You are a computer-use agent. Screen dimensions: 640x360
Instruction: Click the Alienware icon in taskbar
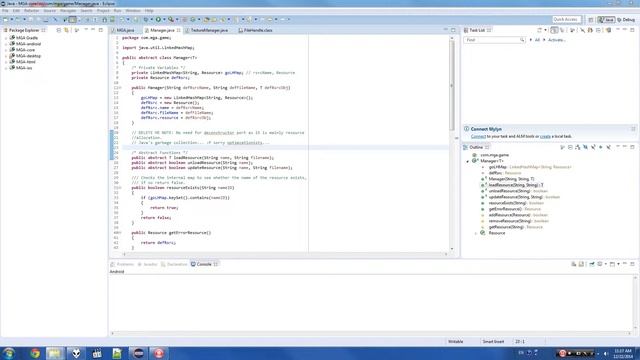tap(76, 353)
